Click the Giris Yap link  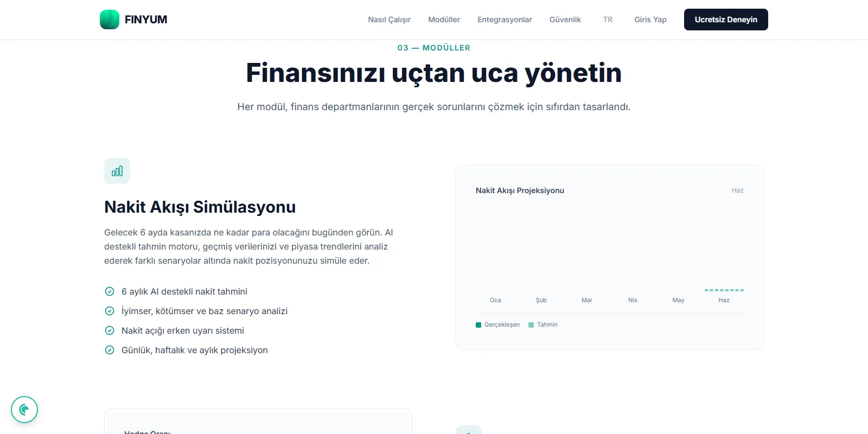click(x=650, y=20)
